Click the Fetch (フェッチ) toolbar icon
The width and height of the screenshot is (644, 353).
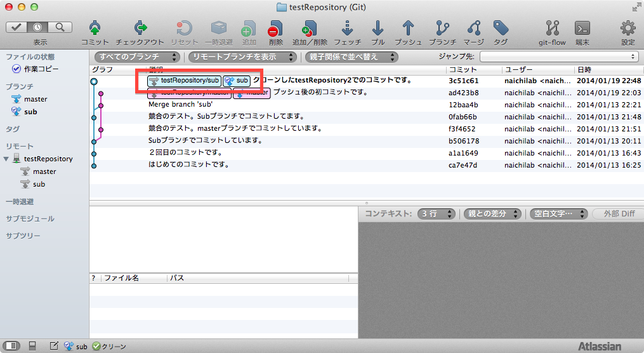pyautogui.click(x=348, y=28)
